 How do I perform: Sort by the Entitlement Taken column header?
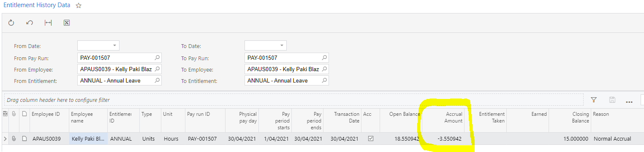(492, 117)
